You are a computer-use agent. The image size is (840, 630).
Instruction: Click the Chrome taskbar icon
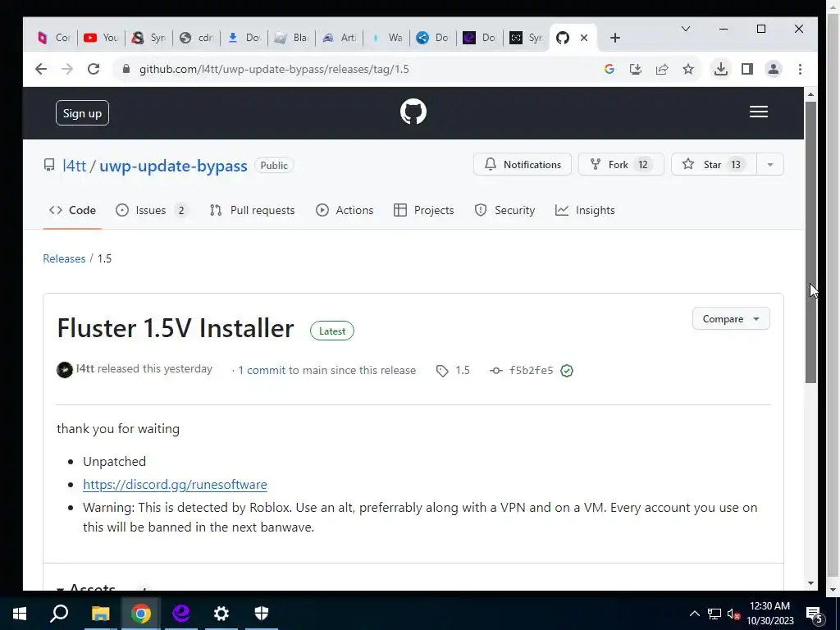click(141, 614)
